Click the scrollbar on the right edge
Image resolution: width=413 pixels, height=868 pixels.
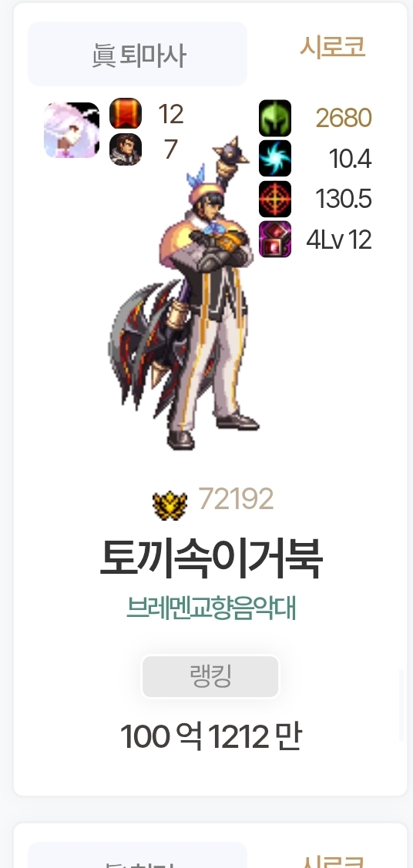click(x=402, y=705)
